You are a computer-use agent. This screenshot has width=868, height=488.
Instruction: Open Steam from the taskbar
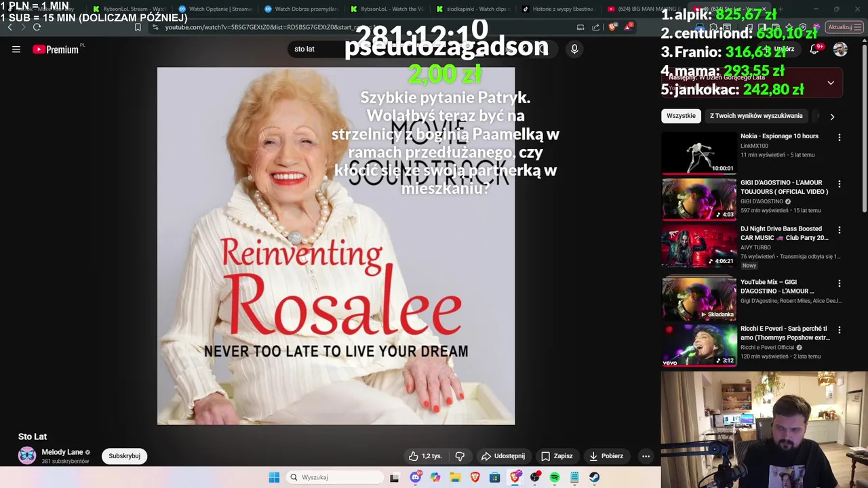tap(594, 477)
